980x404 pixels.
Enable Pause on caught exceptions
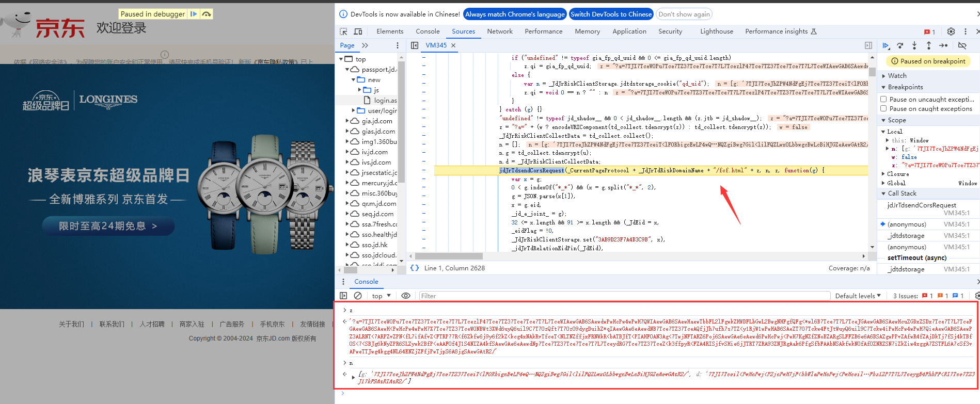[x=883, y=108]
